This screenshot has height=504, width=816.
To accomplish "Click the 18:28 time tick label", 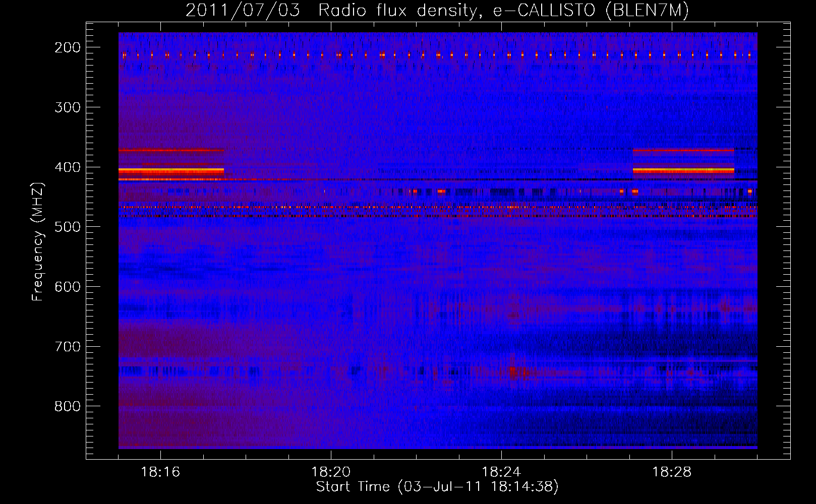I will click(x=672, y=472).
